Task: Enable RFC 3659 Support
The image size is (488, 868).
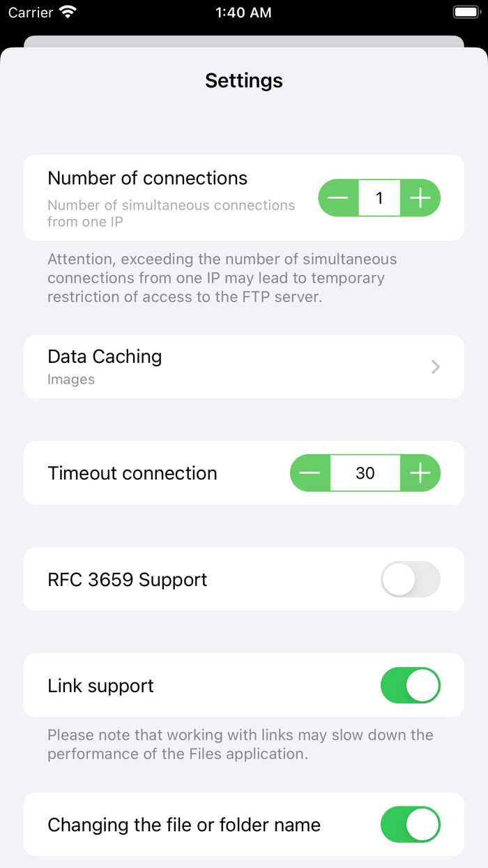Action: 411,579
